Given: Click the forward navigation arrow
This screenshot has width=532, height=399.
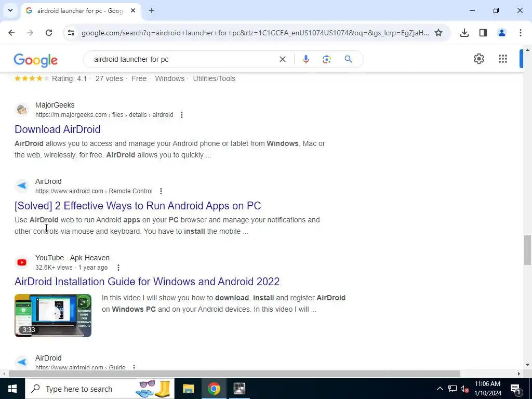Looking at the screenshot, I should pos(30,33).
